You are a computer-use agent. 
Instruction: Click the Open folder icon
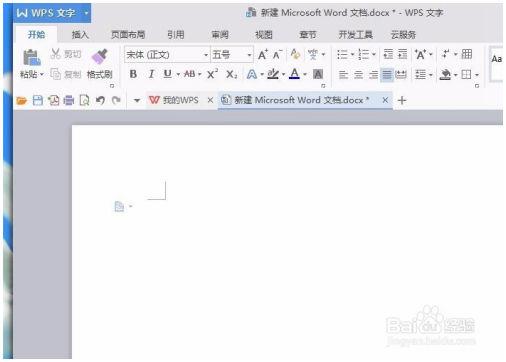21,100
